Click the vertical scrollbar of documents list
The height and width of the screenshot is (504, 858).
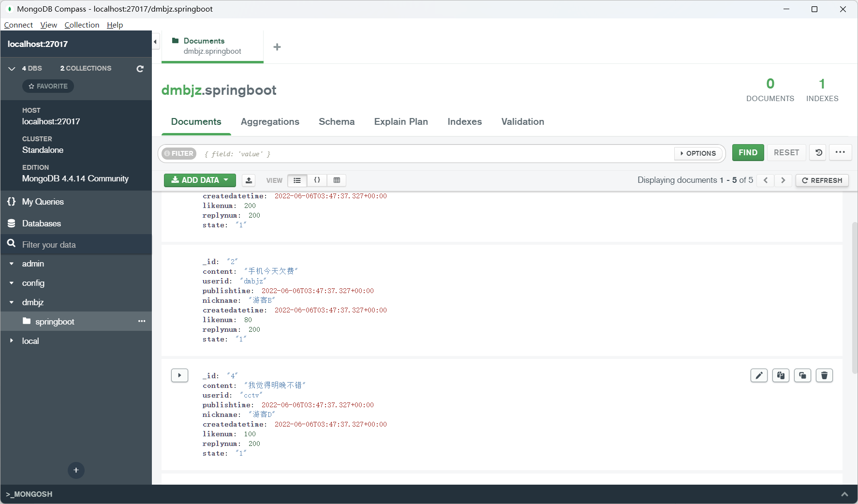[854, 297]
